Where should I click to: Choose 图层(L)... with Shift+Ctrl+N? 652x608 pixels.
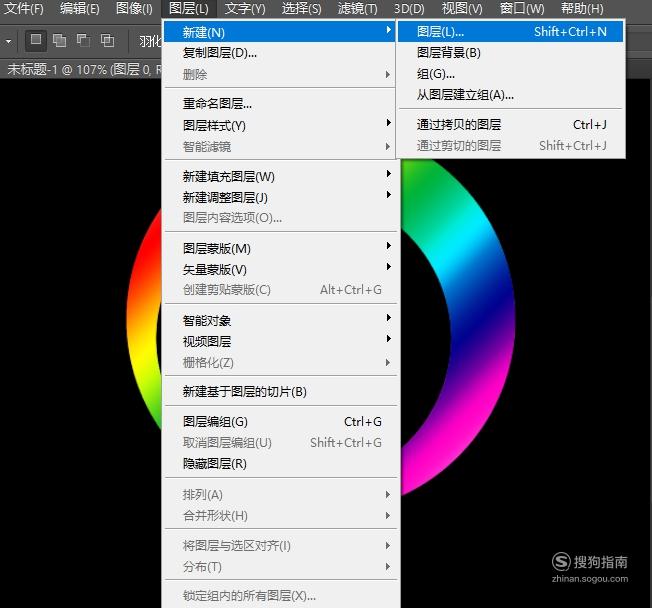click(511, 32)
